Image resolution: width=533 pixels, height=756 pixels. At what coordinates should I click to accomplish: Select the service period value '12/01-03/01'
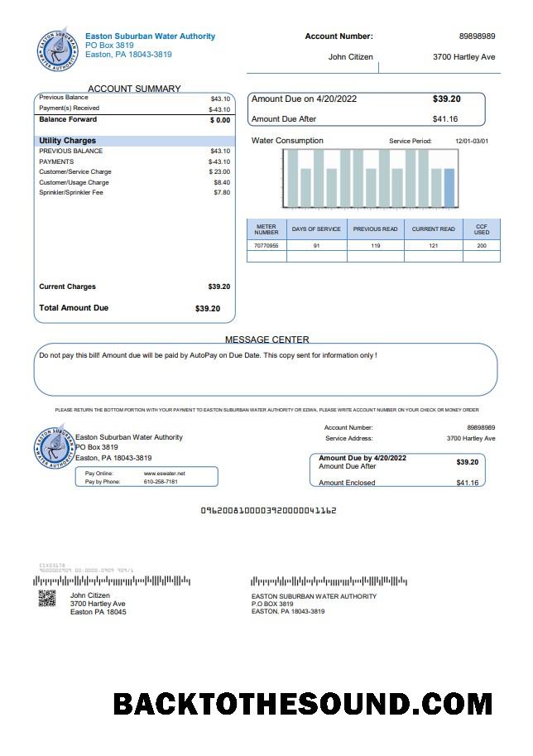472,142
